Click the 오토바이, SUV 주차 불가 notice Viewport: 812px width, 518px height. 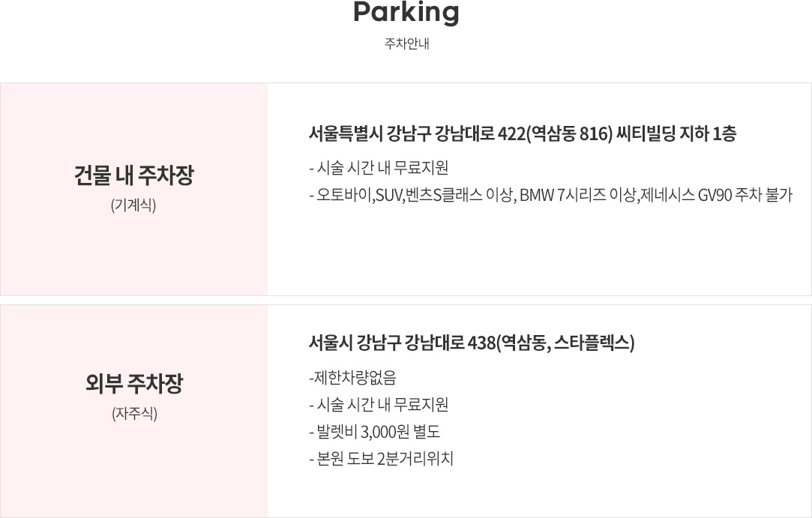tap(551, 196)
